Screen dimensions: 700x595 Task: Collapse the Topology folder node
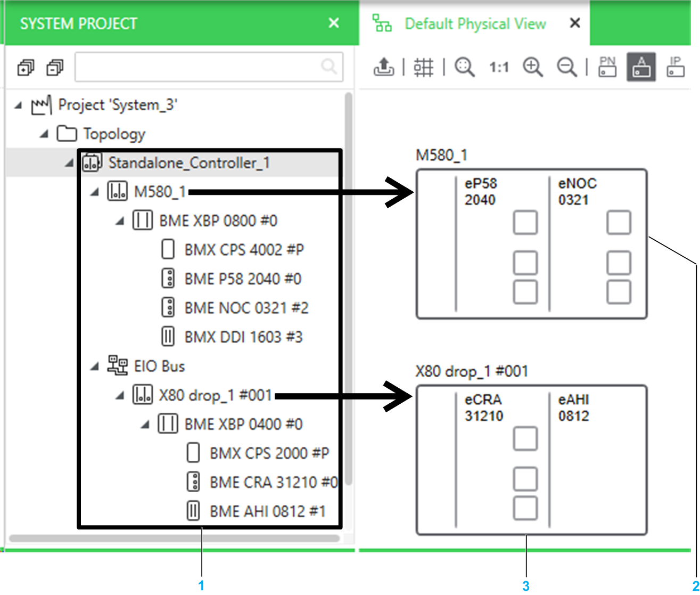click(x=44, y=134)
